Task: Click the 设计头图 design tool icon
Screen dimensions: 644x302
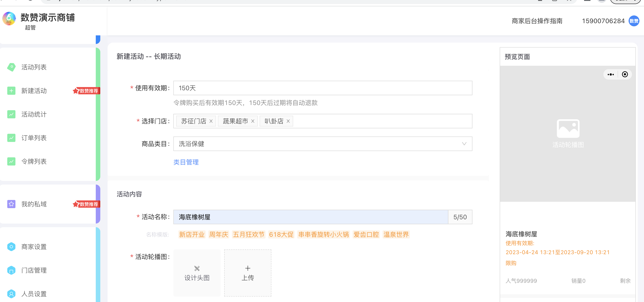Action: pyautogui.click(x=197, y=268)
